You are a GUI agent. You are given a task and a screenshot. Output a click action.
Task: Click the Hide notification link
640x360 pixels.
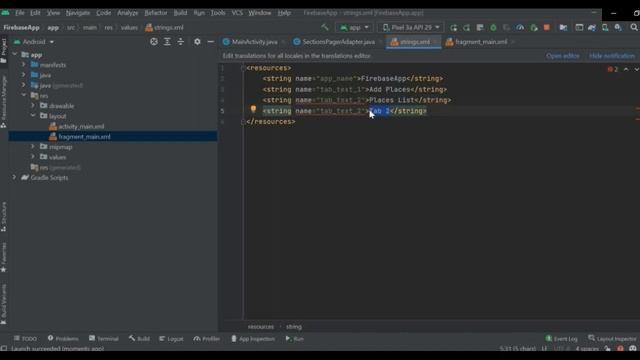point(612,56)
